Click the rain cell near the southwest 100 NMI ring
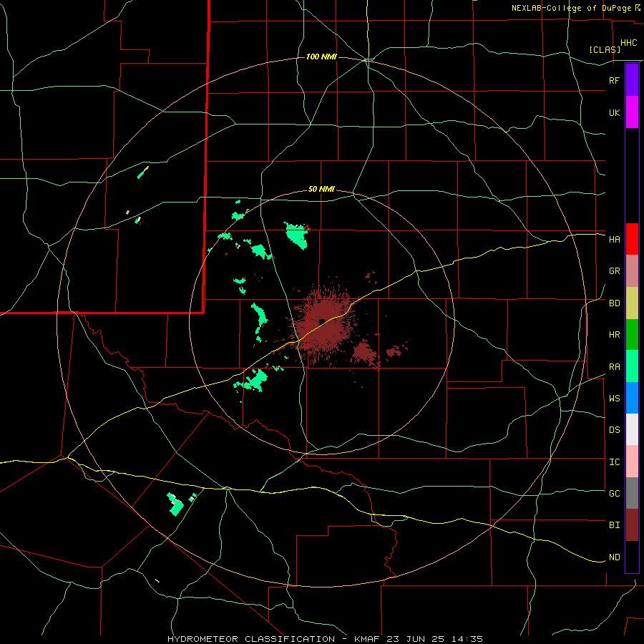Image resolution: width=644 pixels, height=644 pixels. [x=176, y=504]
